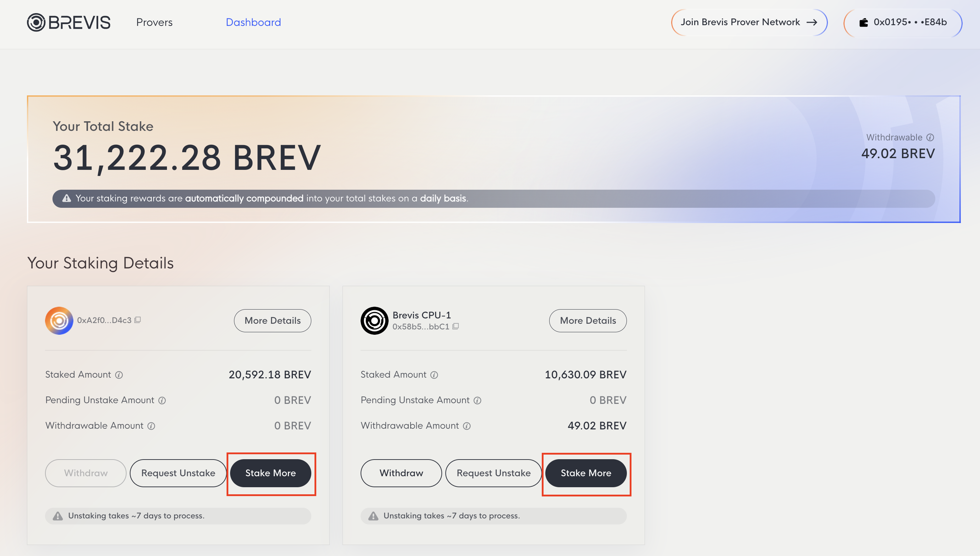
Task: Click the Staked Amount info icon in first card
Action: point(119,375)
